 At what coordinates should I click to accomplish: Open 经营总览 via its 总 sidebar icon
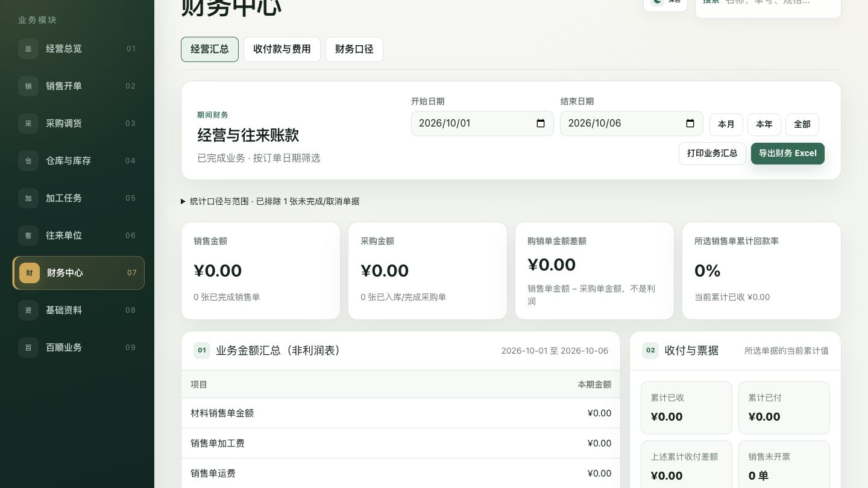click(x=28, y=49)
